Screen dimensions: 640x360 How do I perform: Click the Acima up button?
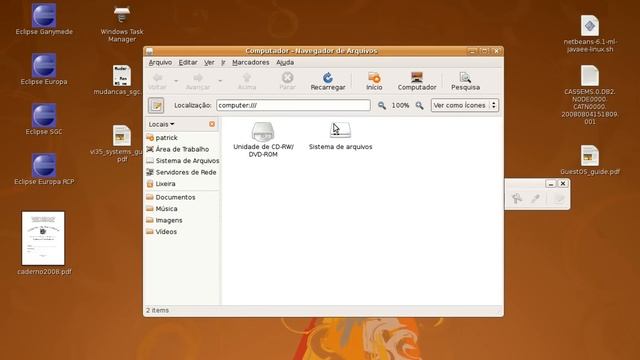tap(247, 81)
